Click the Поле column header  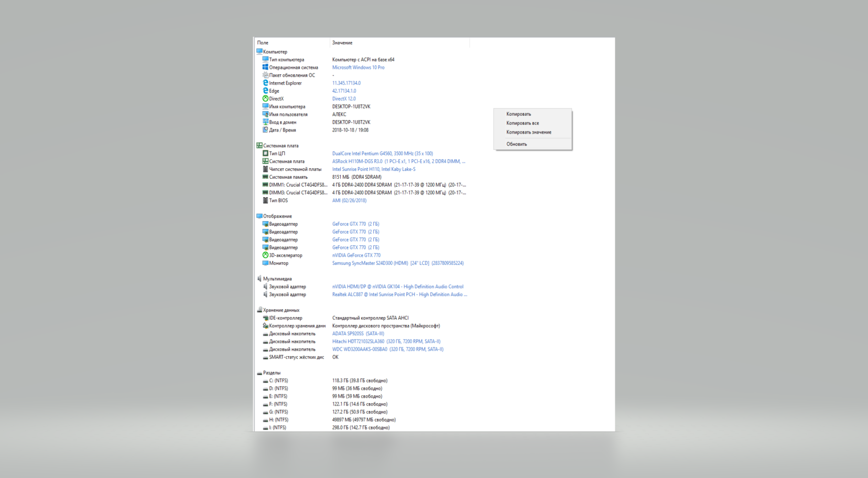point(292,42)
